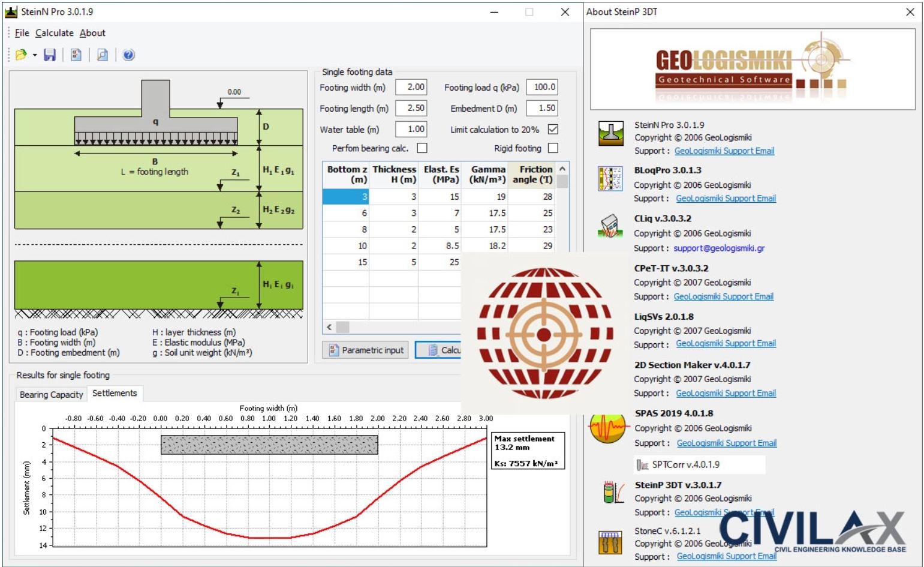Select the Elast. Es cell reading 8.5
Screen dimensions: 924x567
(x=440, y=245)
